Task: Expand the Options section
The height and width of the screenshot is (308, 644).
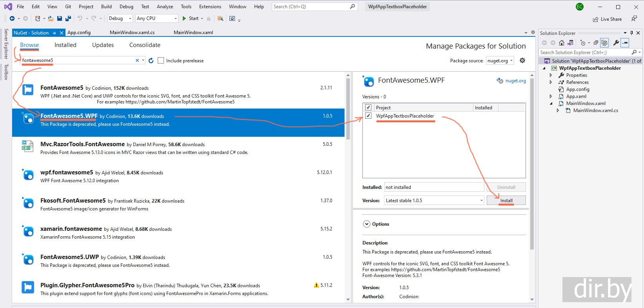Action: (x=367, y=224)
